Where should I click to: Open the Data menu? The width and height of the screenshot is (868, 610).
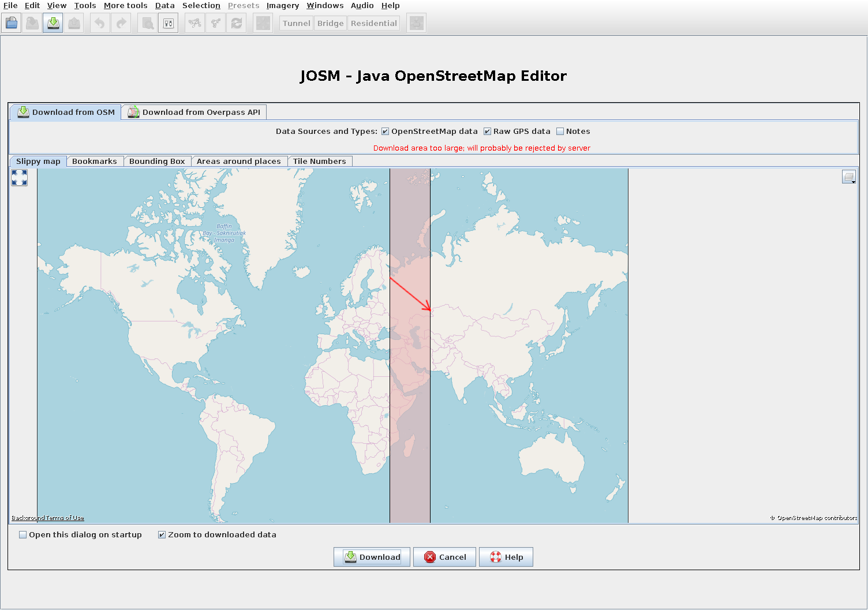point(165,6)
